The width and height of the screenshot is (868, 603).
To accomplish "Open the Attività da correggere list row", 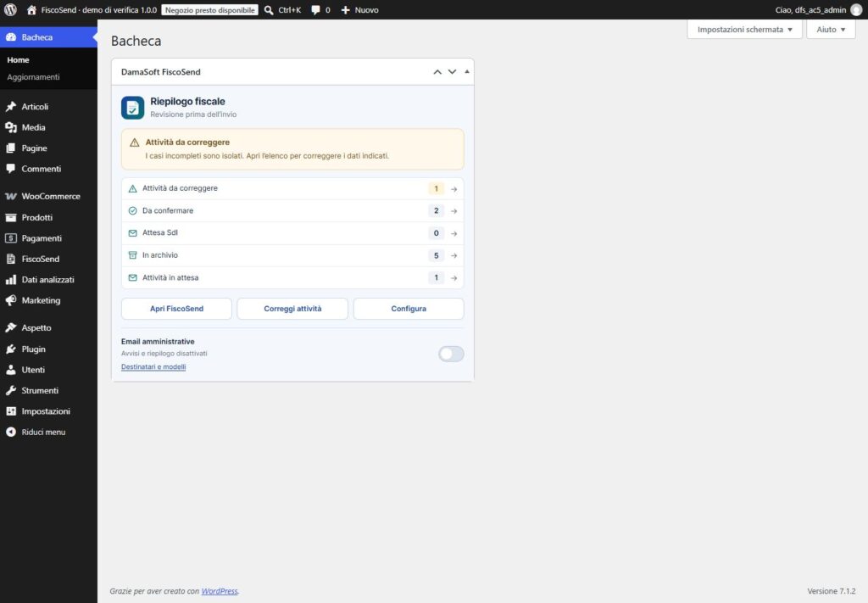I will click(292, 189).
